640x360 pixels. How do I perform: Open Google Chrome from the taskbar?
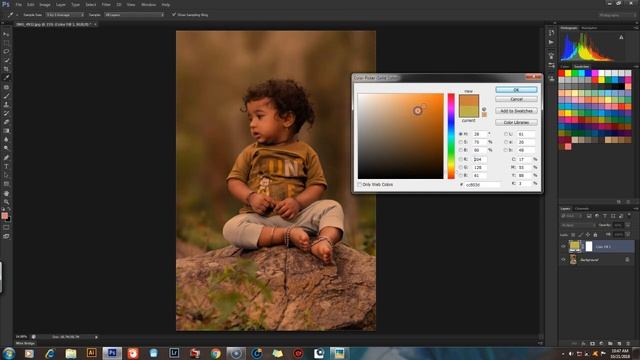(216, 353)
